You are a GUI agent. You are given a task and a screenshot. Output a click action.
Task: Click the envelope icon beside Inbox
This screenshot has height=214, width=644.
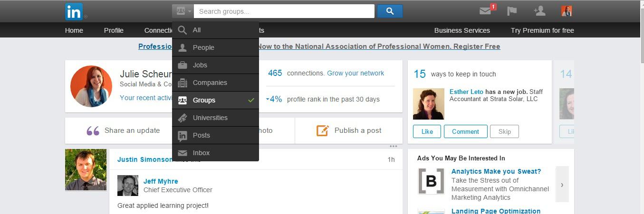[x=182, y=153]
